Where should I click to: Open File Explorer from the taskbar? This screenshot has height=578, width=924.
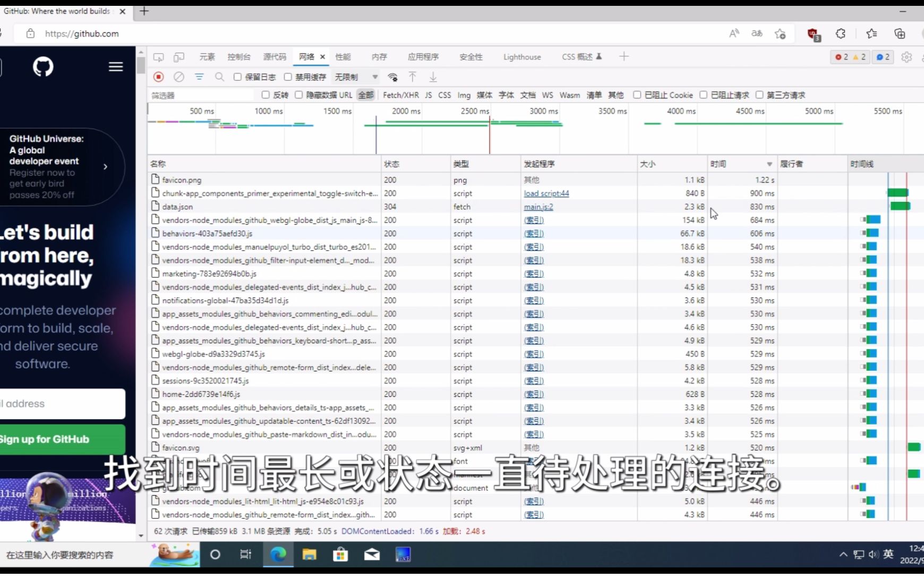click(x=309, y=554)
